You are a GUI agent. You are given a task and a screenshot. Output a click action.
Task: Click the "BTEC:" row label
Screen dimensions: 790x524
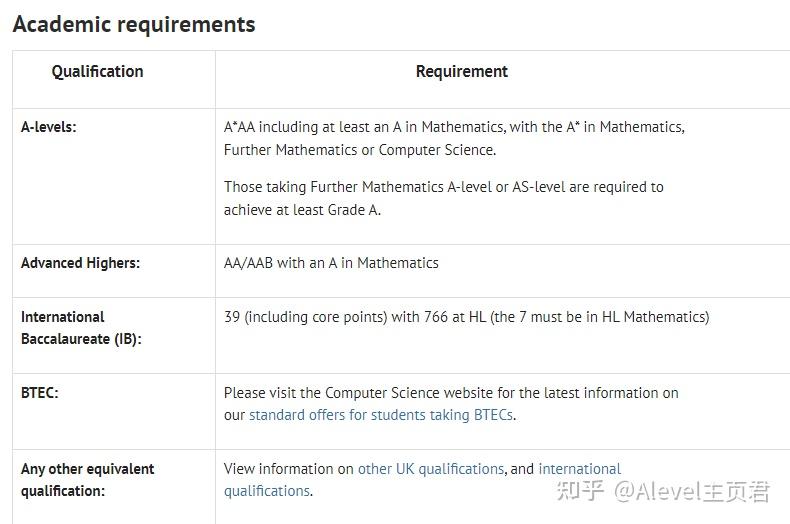(40, 393)
